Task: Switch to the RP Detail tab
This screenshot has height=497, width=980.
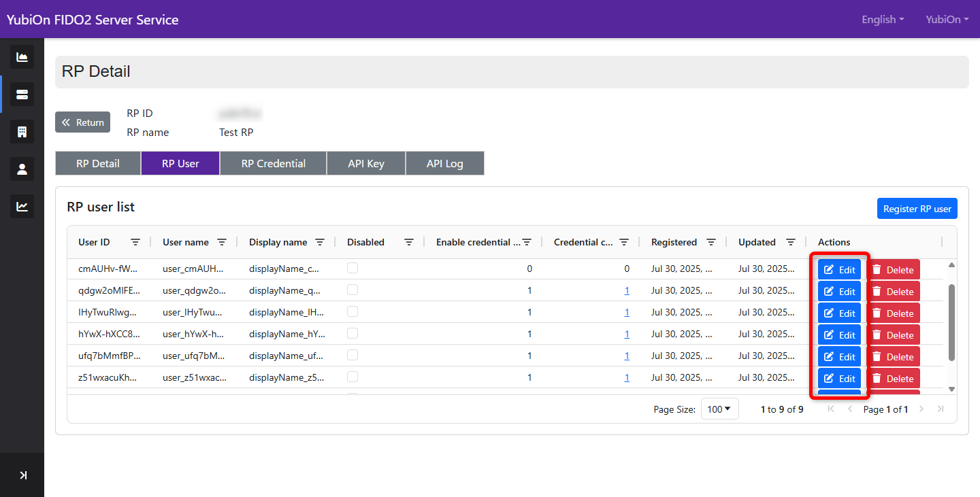Action: pos(98,163)
